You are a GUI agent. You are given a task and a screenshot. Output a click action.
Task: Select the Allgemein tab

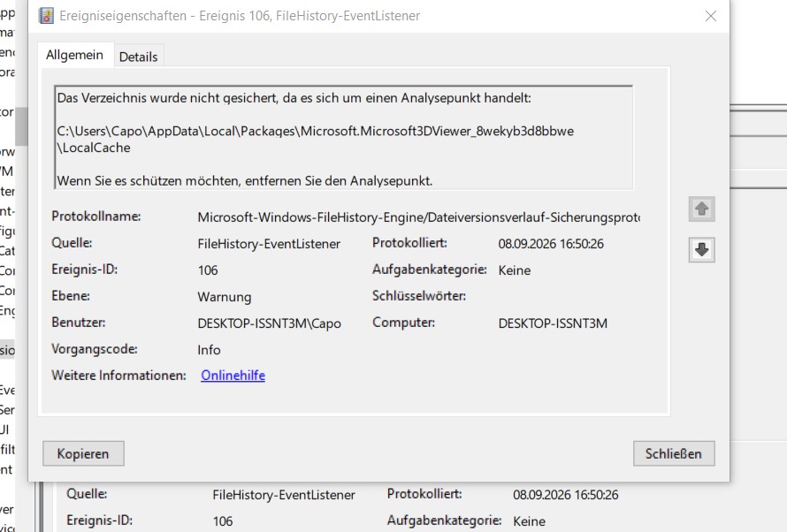point(75,55)
